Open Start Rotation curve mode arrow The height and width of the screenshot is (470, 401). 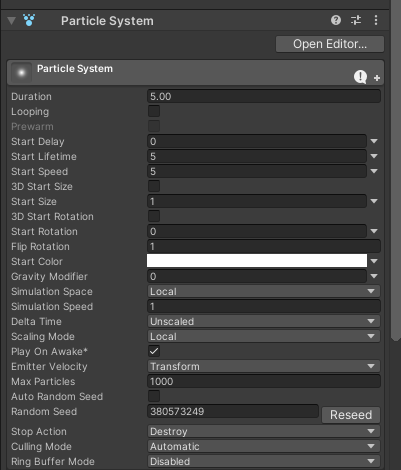374,231
